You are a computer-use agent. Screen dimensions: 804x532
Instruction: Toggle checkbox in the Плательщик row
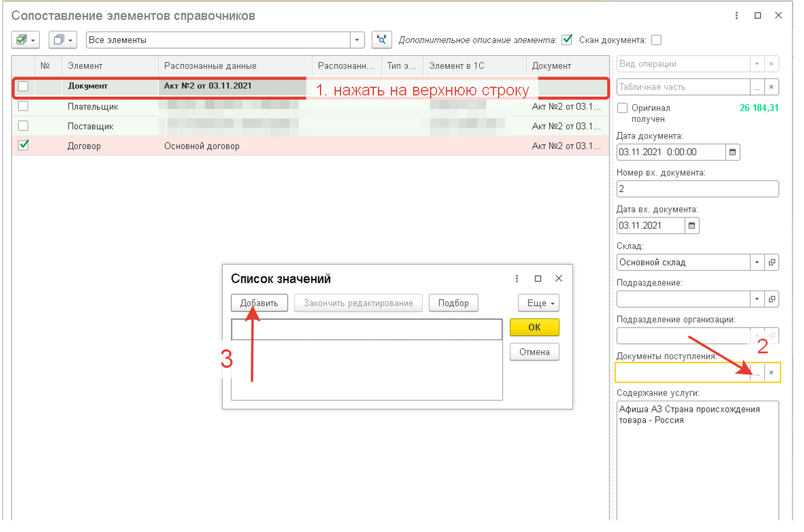click(x=23, y=106)
